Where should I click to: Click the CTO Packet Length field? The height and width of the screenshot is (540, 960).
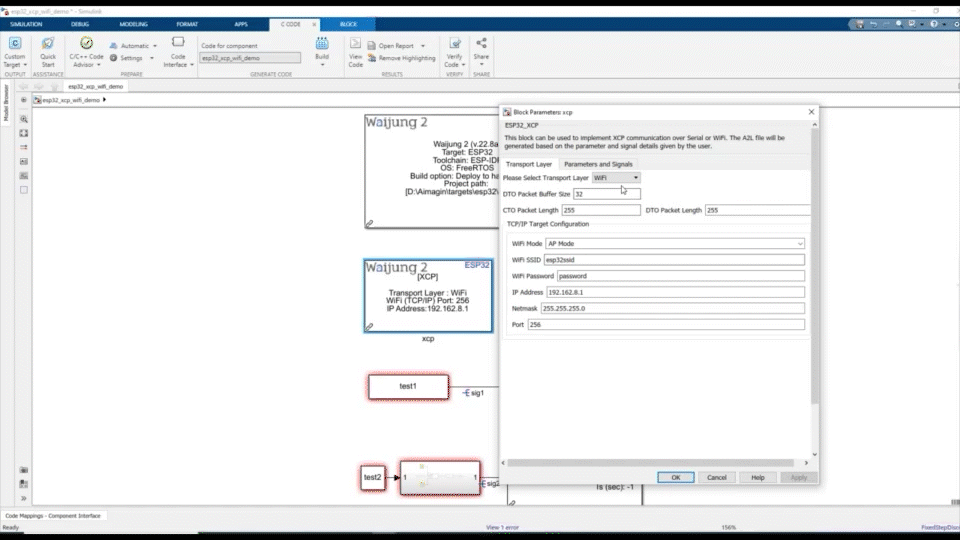[x=601, y=210]
